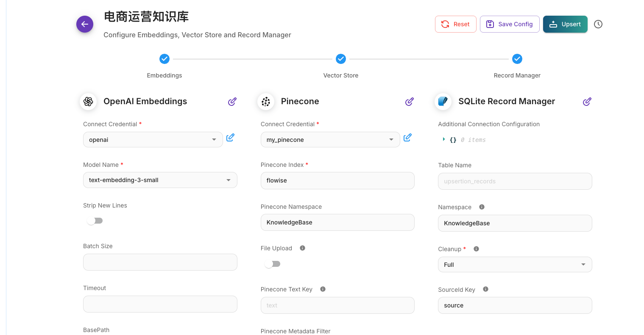Edit the Pinecone vector store component

click(x=409, y=102)
